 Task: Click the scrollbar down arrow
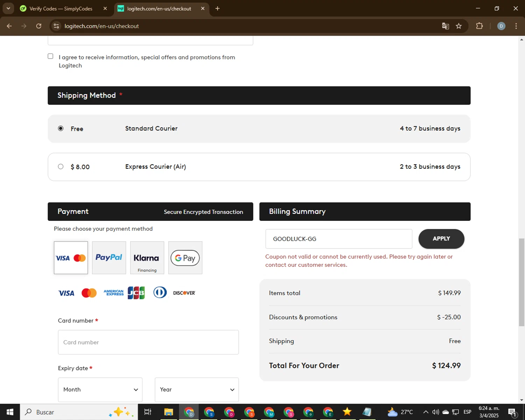tap(521, 400)
